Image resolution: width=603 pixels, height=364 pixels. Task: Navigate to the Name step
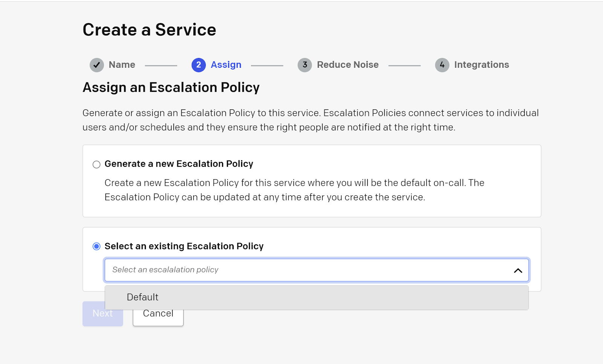(x=121, y=64)
